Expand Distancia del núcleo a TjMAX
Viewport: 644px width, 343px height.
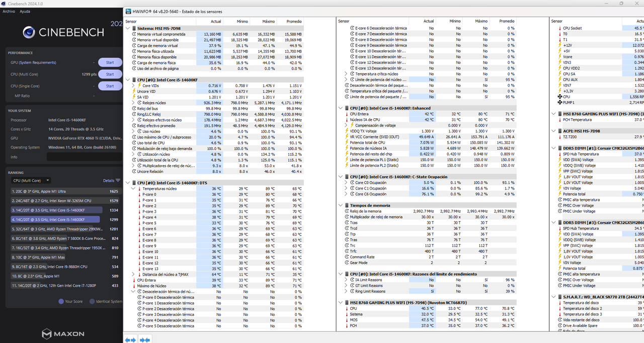133,274
